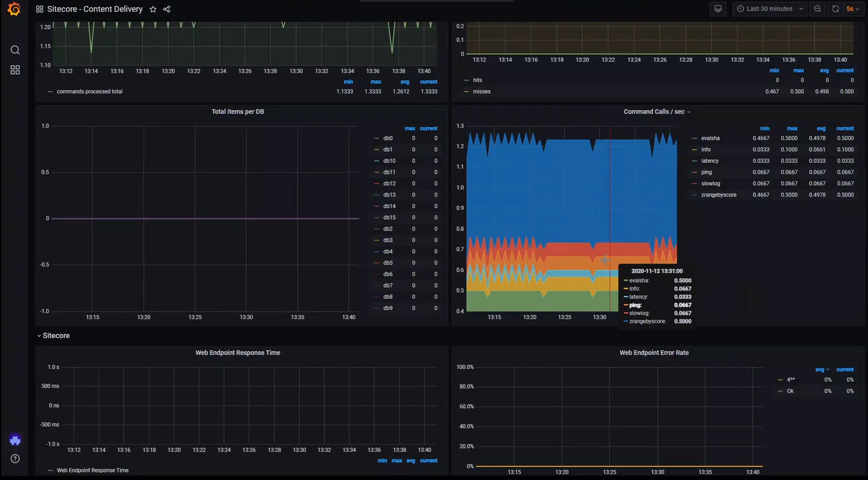Sort Total Items legend by max column
The width and height of the screenshot is (868, 480).
410,128
